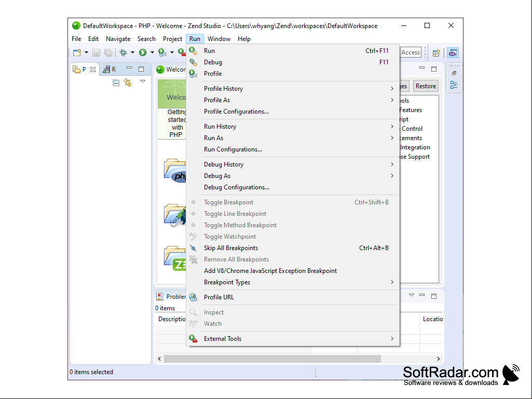Image resolution: width=532 pixels, height=399 pixels.
Task: Switch to the Welcome tab
Action: pyautogui.click(x=171, y=70)
